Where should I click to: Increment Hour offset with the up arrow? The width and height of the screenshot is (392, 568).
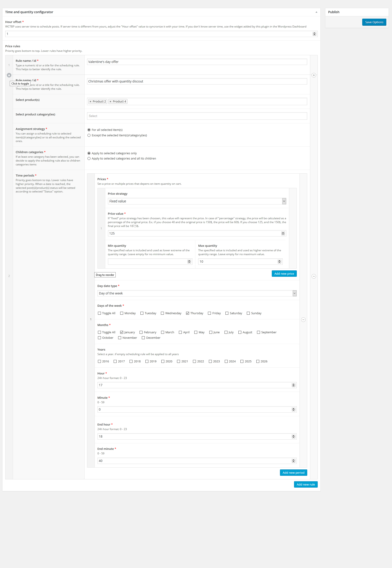point(314,33)
